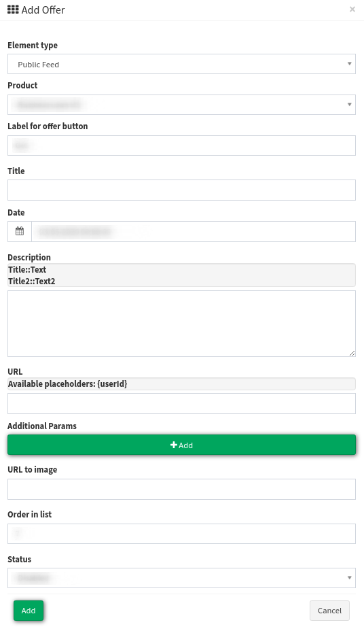Focus the Date text input
Screen dimensions: 364x631
[194, 231]
